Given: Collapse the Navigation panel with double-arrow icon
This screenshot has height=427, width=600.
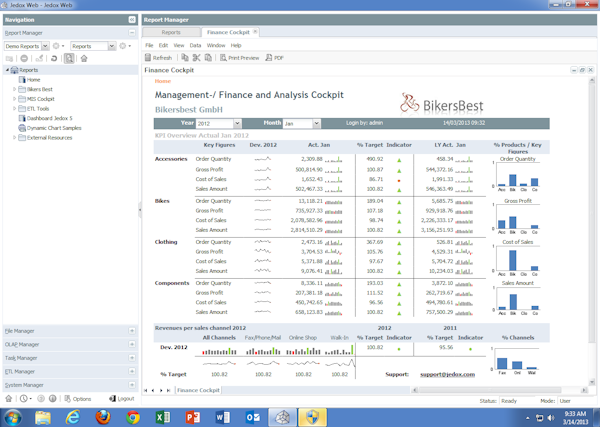Looking at the screenshot, I should tap(132, 20).
